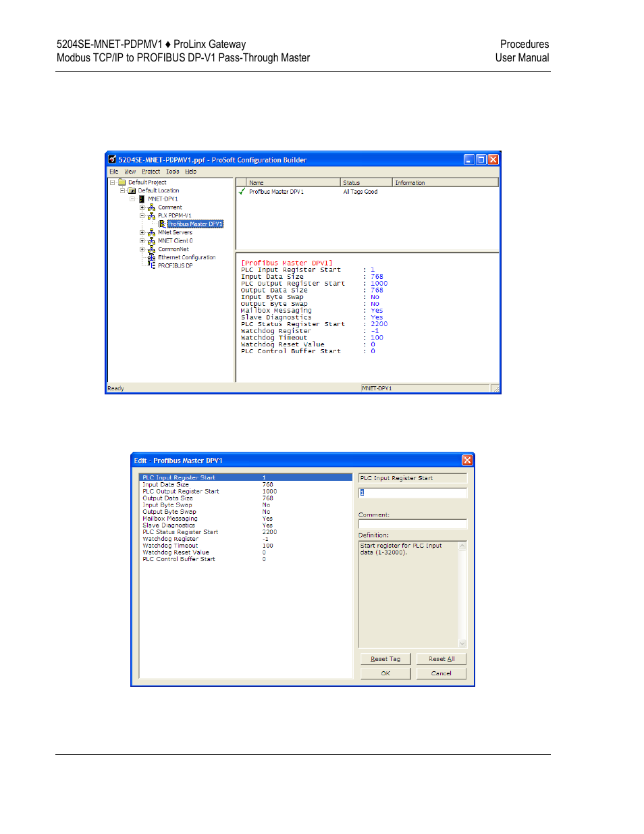Click the Ethernet Configuration icon
This screenshot has height=834, width=644.
152,257
